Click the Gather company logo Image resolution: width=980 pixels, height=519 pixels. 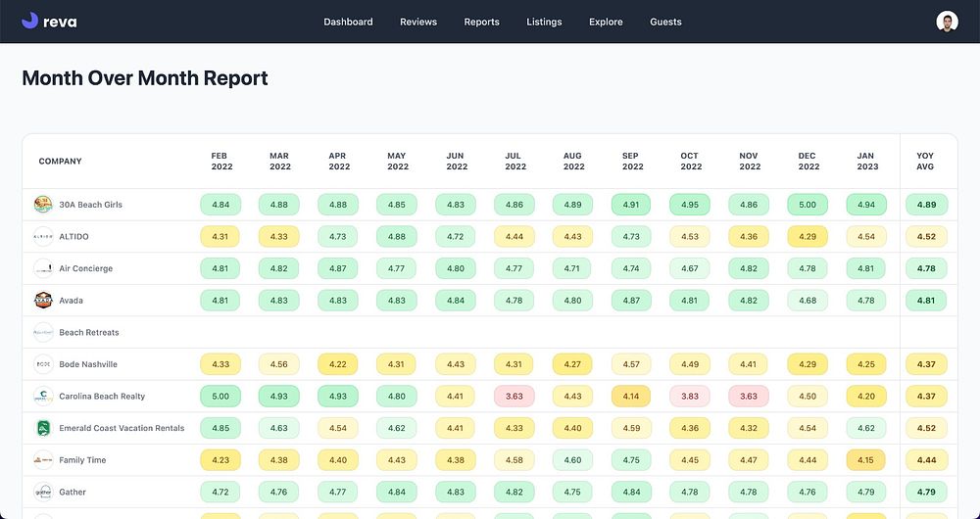43,493
